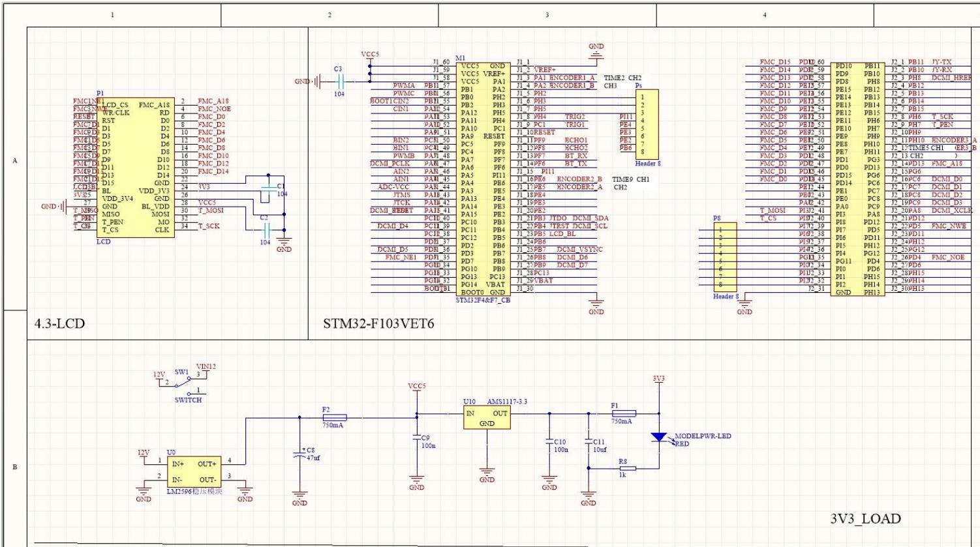
Task: Click capacitor C3 beside VCC5
Action: pos(339,81)
